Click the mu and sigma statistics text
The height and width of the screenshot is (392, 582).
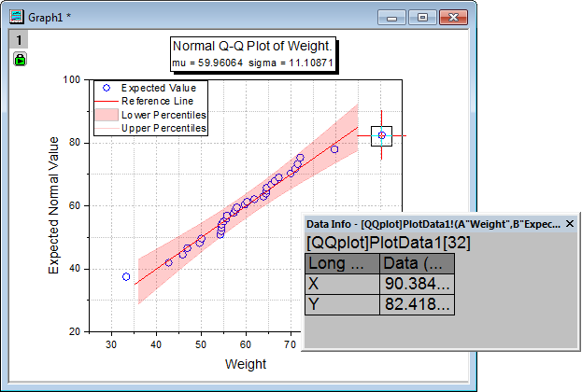coord(252,62)
